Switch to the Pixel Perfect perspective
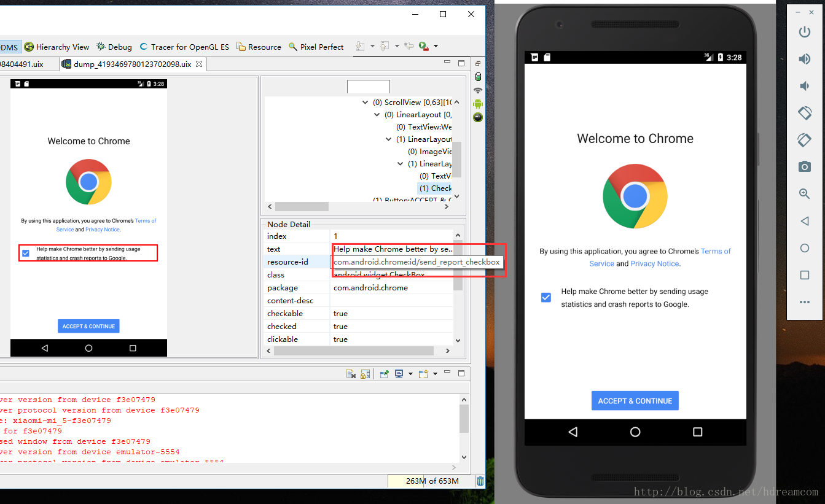This screenshot has height=504, width=825. click(x=316, y=47)
